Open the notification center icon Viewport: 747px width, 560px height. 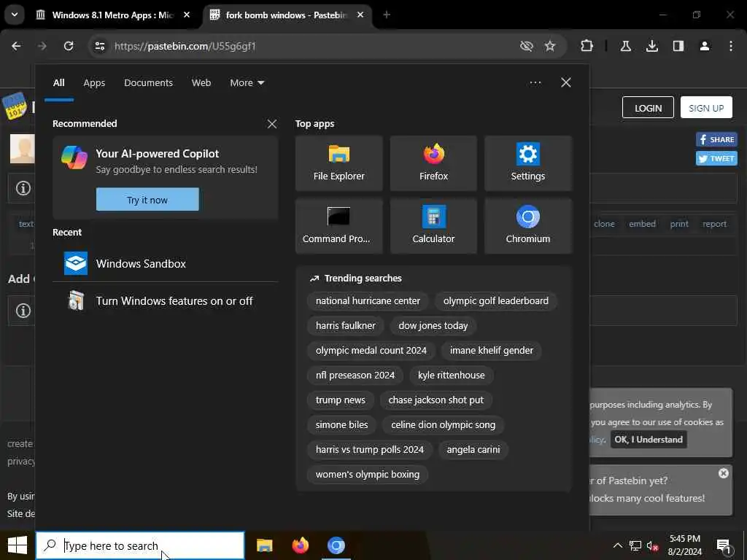click(x=724, y=546)
